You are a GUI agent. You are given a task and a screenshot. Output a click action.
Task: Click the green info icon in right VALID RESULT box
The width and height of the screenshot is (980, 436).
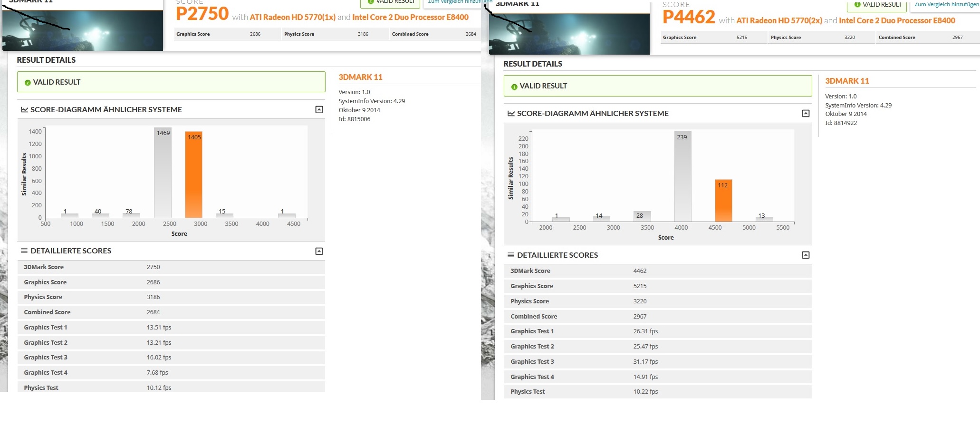pos(514,87)
